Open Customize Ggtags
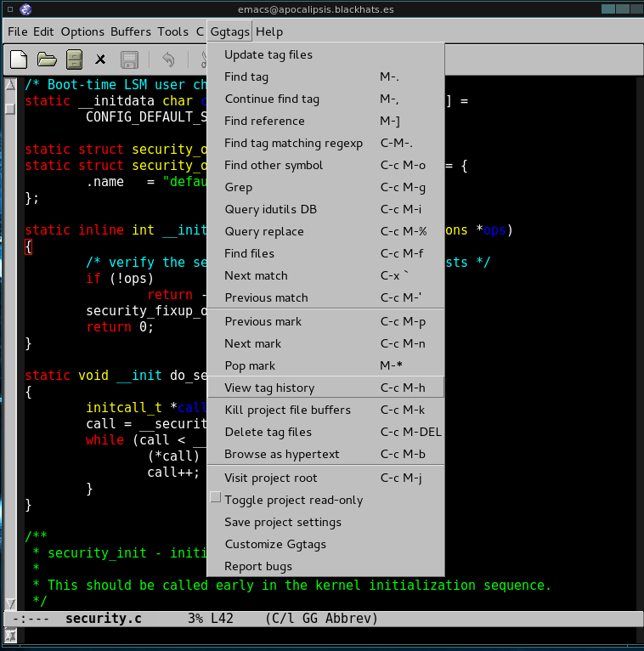 point(325,544)
